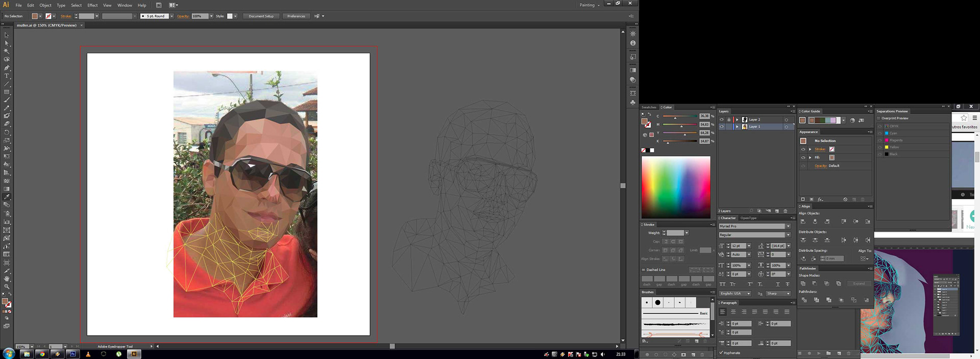Select the Eyedropper tool
Image resolution: width=980 pixels, height=359 pixels.
click(7, 197)
